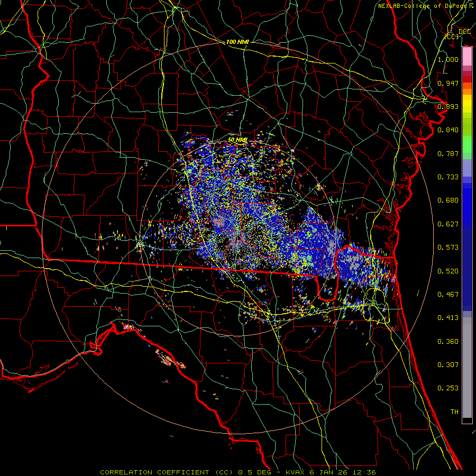Click the 0.467 colorbar value

point(448,295)
